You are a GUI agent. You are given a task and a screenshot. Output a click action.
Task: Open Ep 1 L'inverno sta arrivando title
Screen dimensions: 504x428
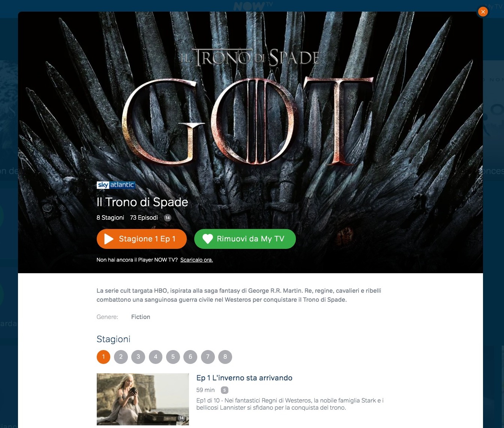[244, 378]
